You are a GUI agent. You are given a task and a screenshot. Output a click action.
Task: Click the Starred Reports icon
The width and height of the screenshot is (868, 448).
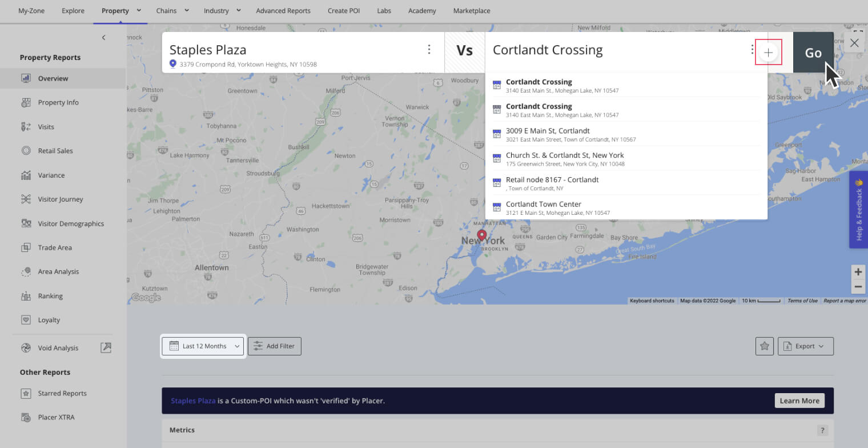click(x=26, y=393)
